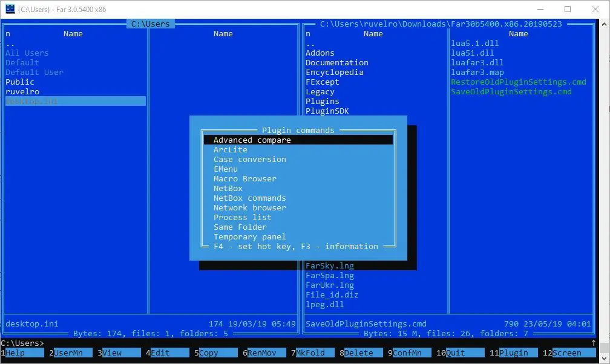This screenshot has width=610, height=364.
Task: Click the C:\Users left panel title
Action: [x=151, y=24]
